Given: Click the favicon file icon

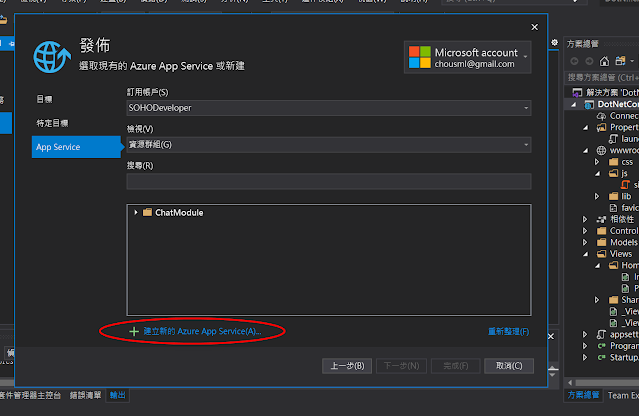Looking at the screenshot, I should click(x=613, y=208).
